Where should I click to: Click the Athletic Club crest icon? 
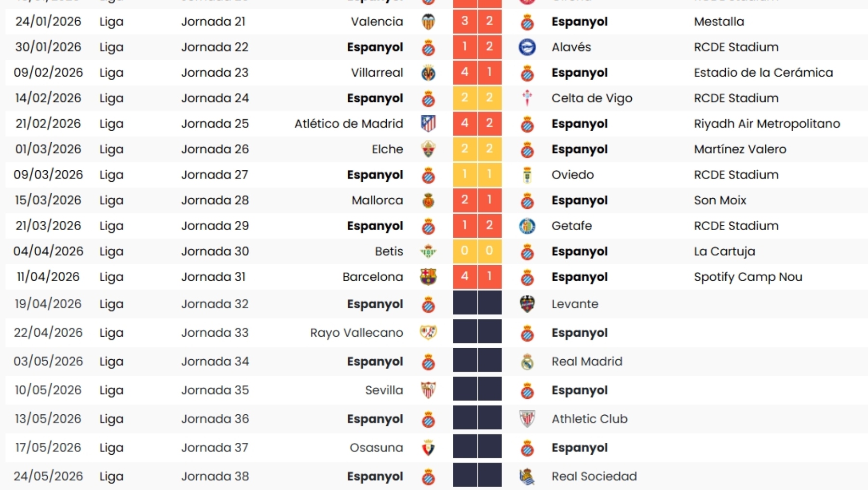point(528,419)
